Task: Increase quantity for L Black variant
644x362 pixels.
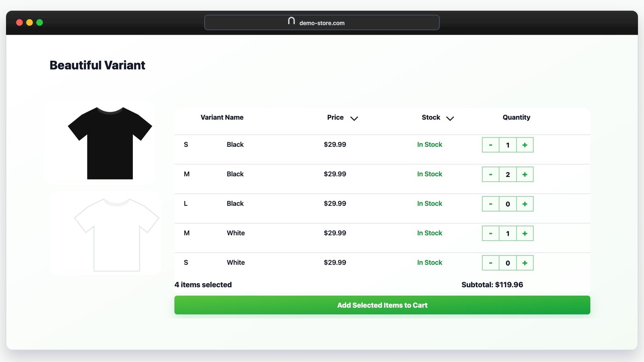Action: pos(525,204)
